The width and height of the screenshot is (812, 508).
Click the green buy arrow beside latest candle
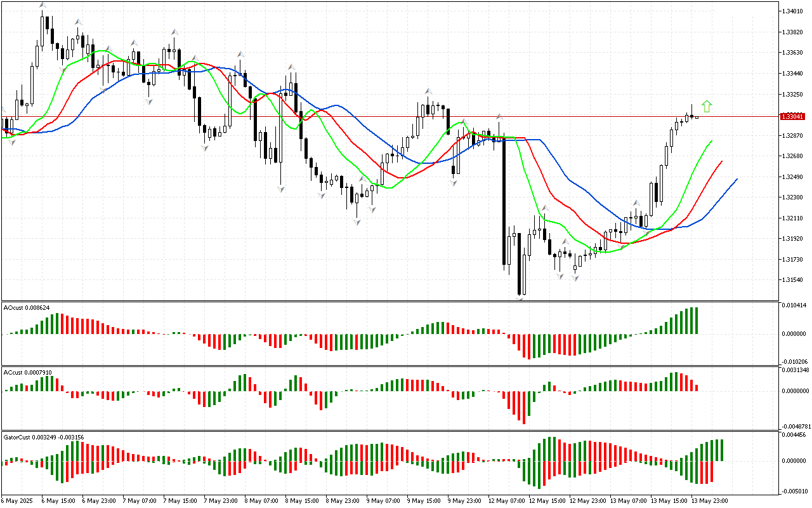click(707, 107)
